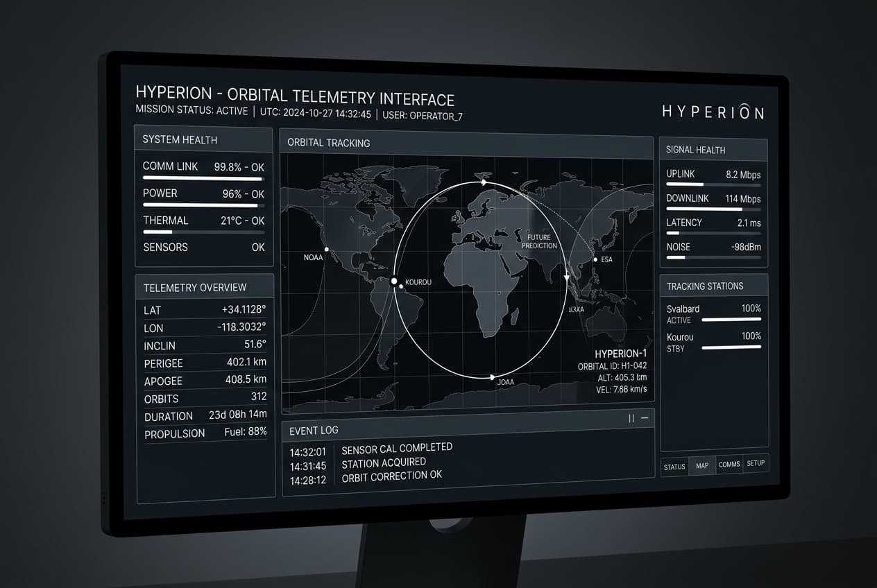This screenshot has width=877, height=588.
Task: Click the SENSORS OK status row
Action: coord(204,247)
